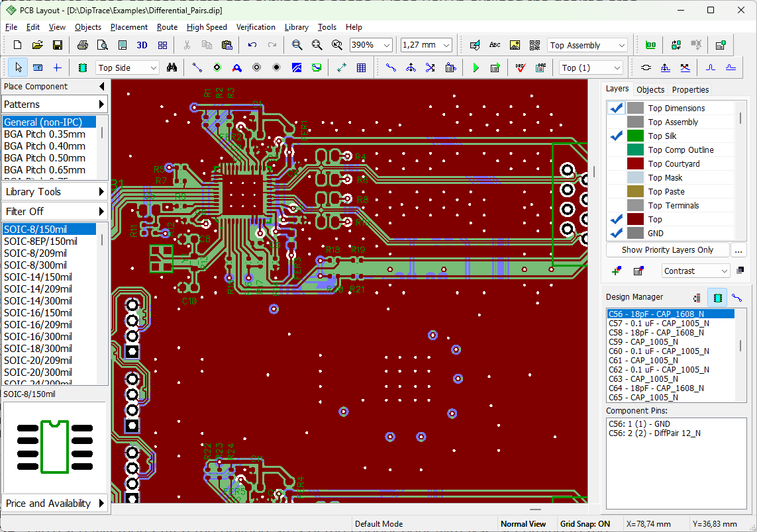Open the High Speed menu
The image size is (757, 532).
click(207, 27)
